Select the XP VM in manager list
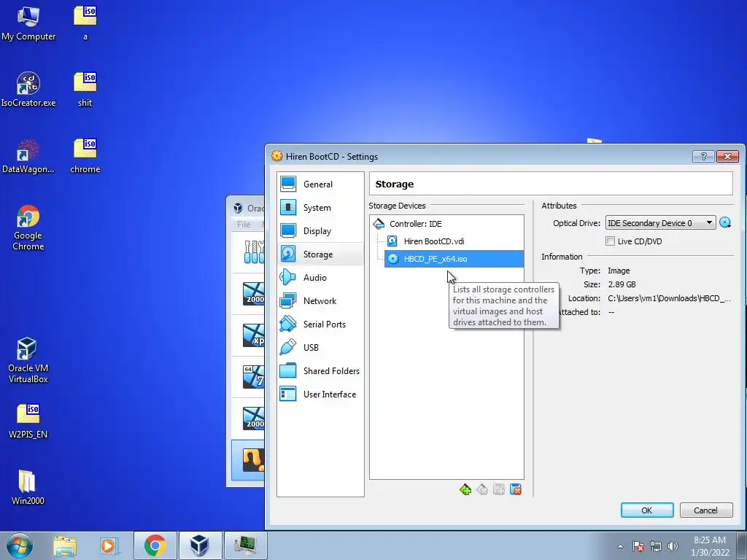The image size is (747, 560). [x=248, y=335]
